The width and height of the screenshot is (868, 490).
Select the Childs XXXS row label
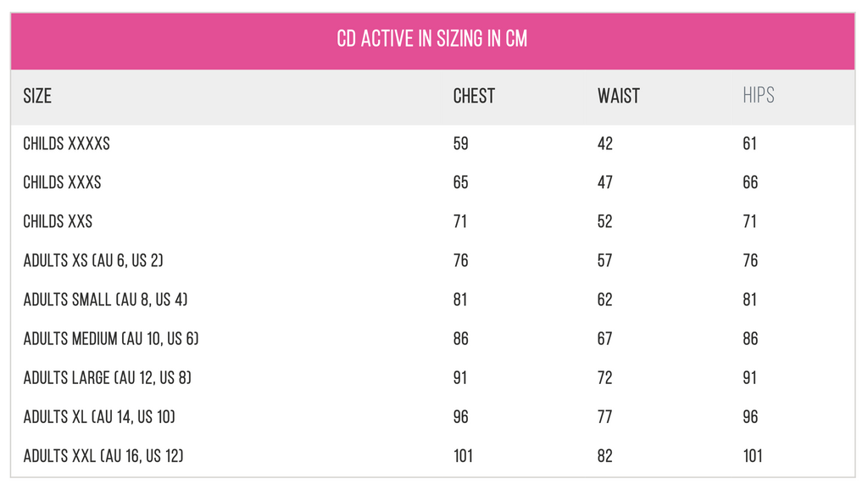point(62,182)
